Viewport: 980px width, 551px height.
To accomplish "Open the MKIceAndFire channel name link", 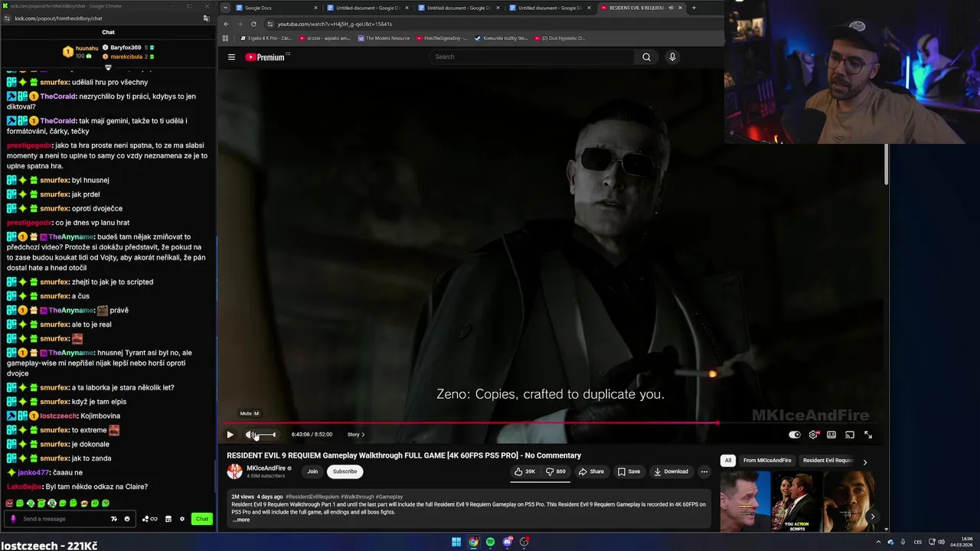I will coord(266,468).
